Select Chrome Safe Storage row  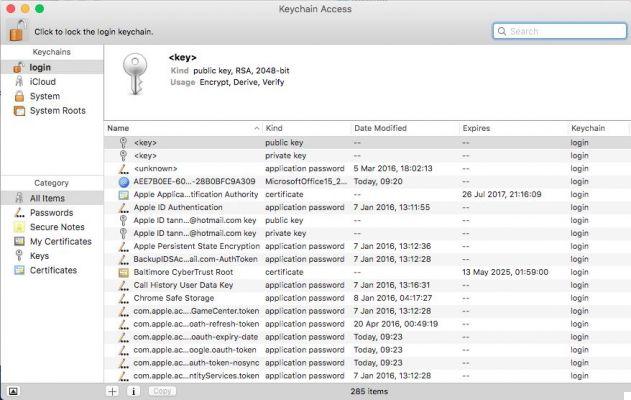(x=367, y=298)
